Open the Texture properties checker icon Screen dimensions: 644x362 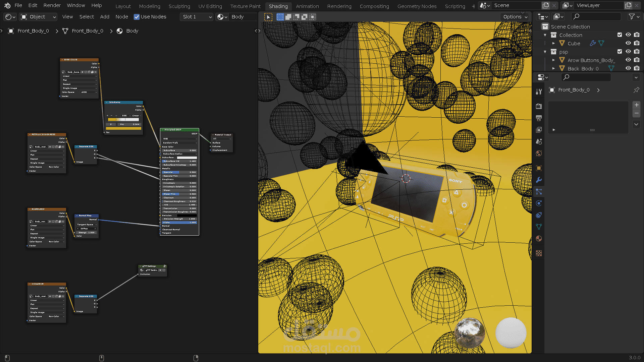coord(539,253)
